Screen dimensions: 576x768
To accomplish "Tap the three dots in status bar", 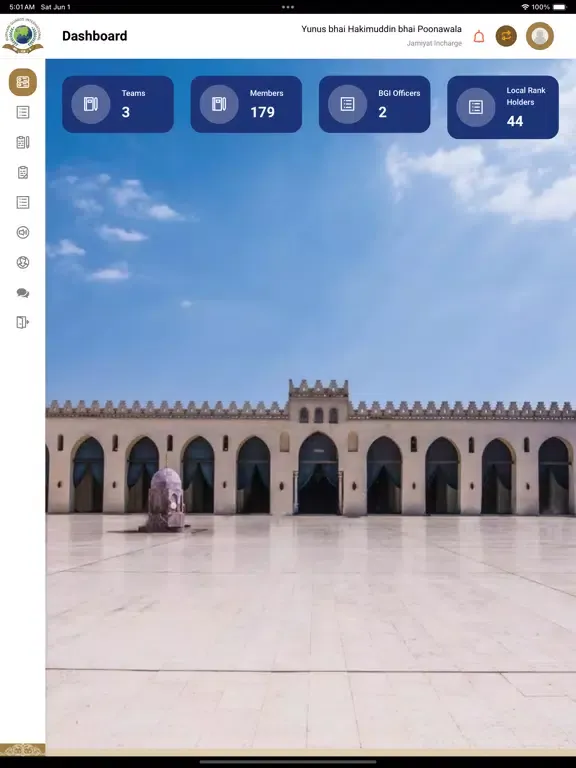I will 288,7.
